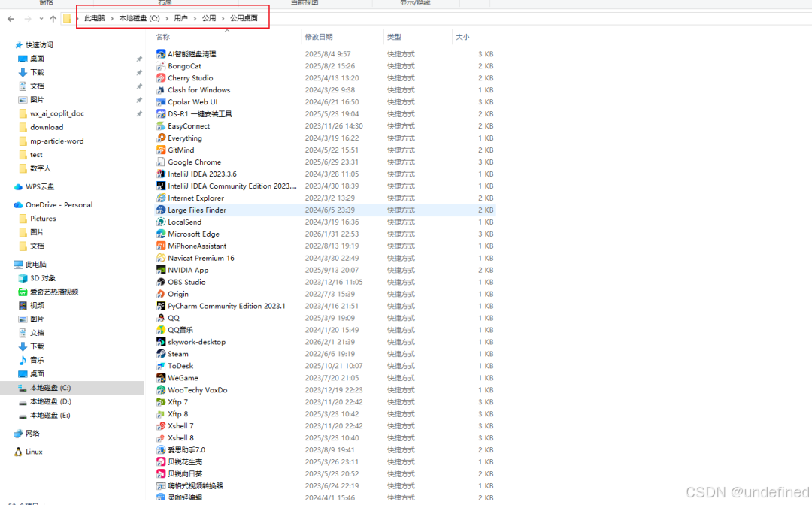Select the Microsoft Edge shortcut icon
Viewport: 812px width, 505px height.
161,234
